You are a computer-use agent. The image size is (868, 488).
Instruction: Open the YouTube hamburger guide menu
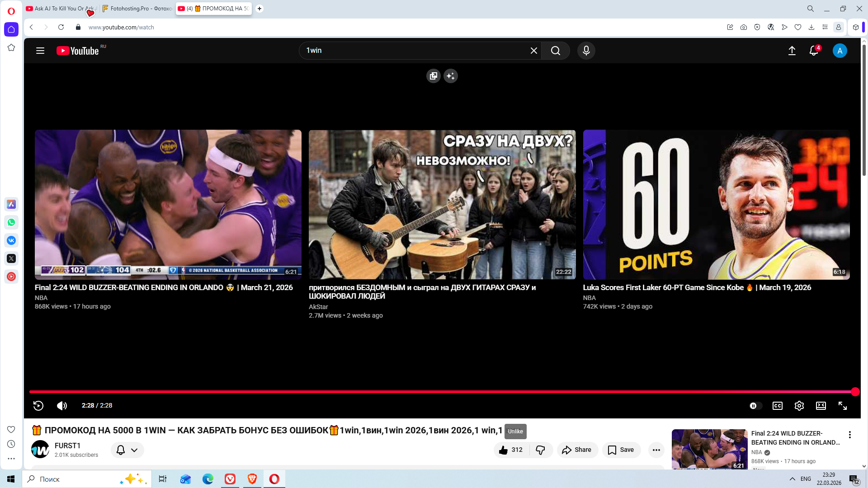40,51
